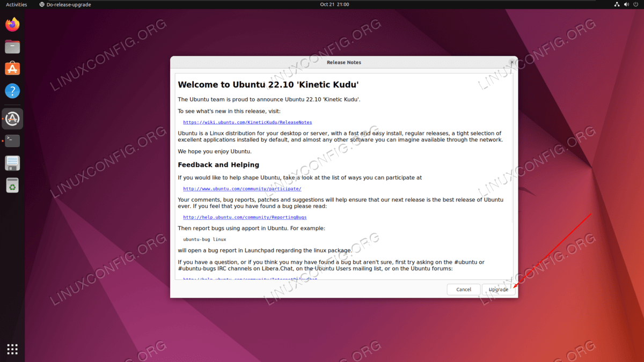
Task: Open the community/participate link
Action: [242, 189]
